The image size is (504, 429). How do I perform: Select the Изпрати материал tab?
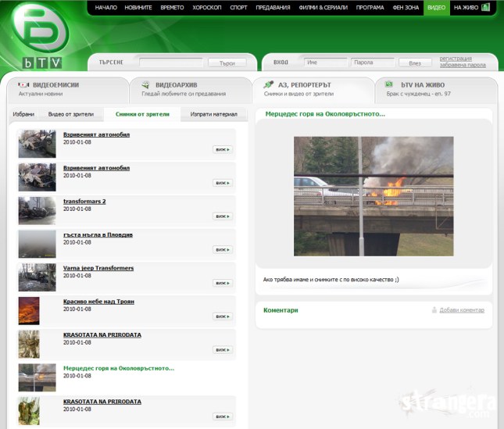tap(213, 114)
